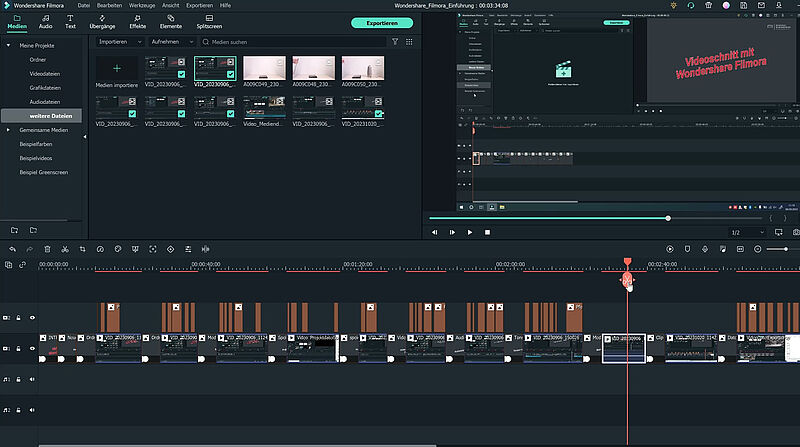
Task: Mute audio track 1 speaker
Action: 32,379
